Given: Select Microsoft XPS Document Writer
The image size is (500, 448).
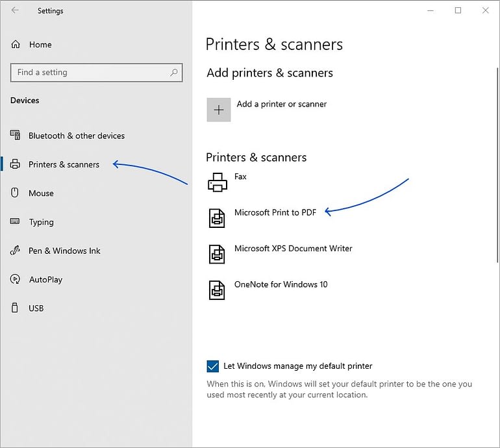Looking at the screenshot, I should (x=293, y=249).
